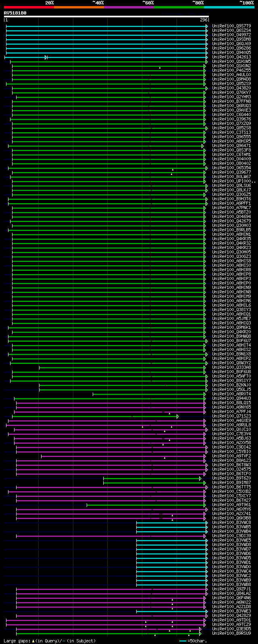Select the UniRef100_A8HIM9 label

coord(231,297)
